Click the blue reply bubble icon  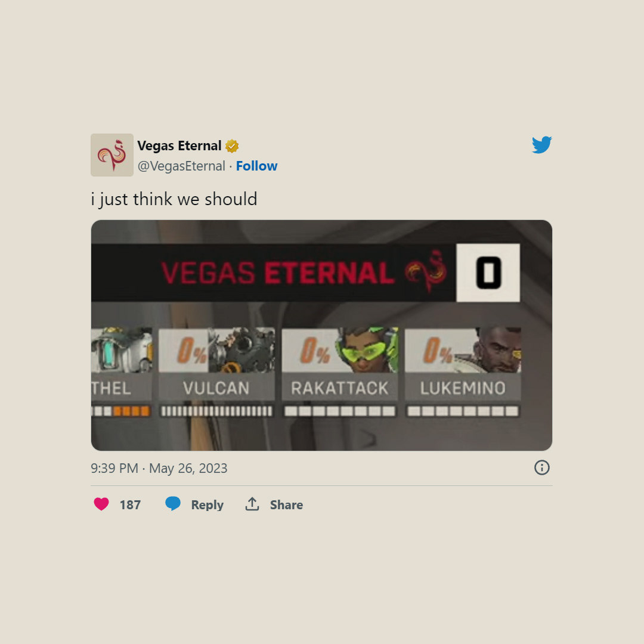coord(173,503)
